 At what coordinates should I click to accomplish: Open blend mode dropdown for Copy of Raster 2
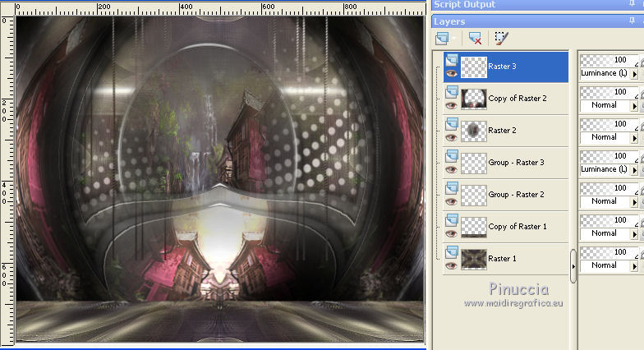coord(634,107)
